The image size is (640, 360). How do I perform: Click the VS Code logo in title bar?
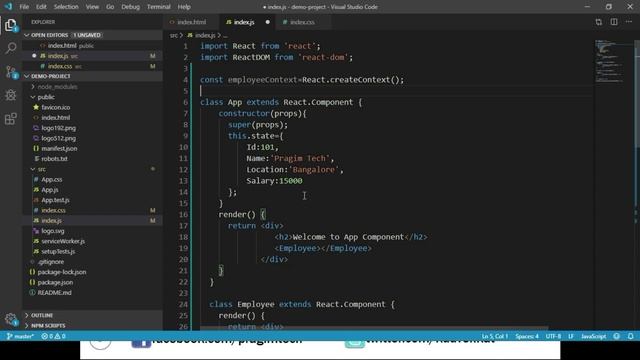[8, 7]
